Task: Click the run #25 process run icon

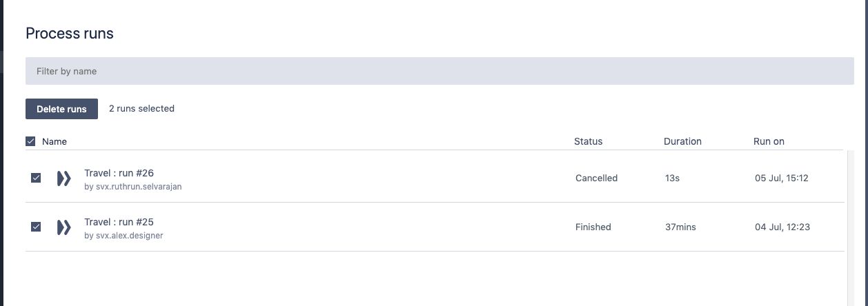Action: pos(64,227)
